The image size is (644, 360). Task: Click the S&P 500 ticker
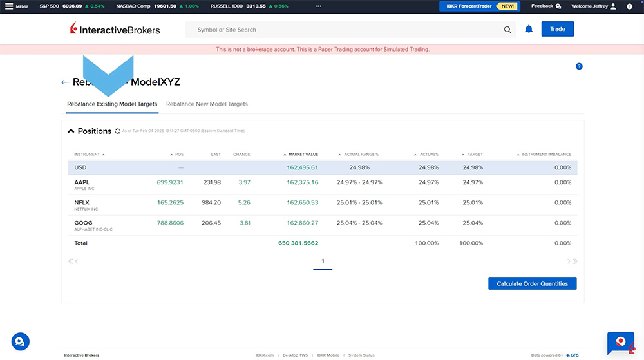[x=72, y=6]
